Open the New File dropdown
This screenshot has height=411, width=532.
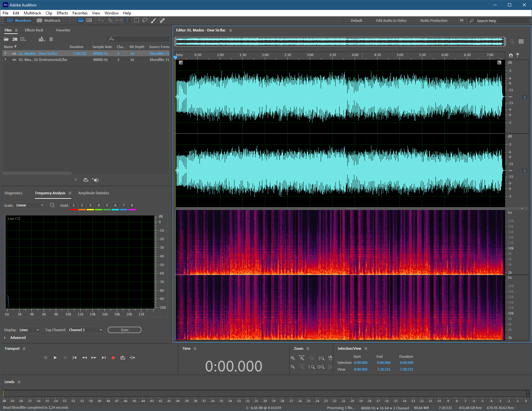(x=23, y=39)
